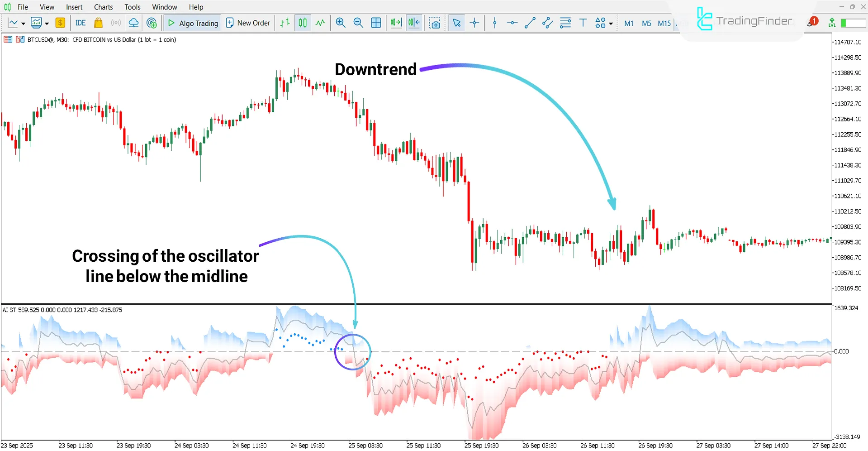Draw a trendline on the chart
The width and height of the screenshot is (868, 451).
tap(530, 23)
